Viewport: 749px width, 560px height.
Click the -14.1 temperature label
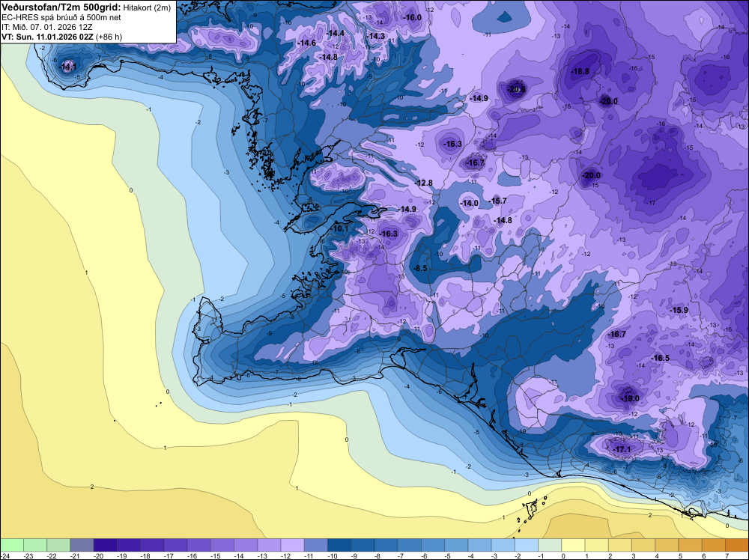click(67, 67)
